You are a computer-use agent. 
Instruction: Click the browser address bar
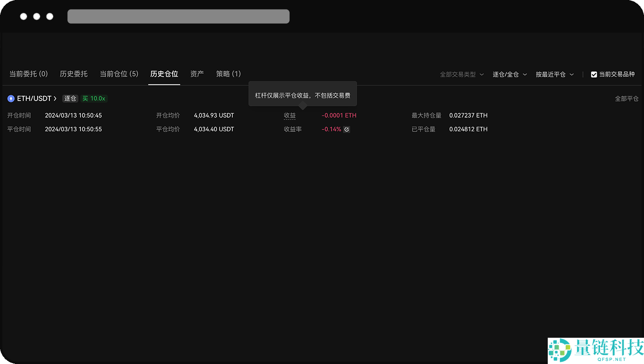pos(178,16)
